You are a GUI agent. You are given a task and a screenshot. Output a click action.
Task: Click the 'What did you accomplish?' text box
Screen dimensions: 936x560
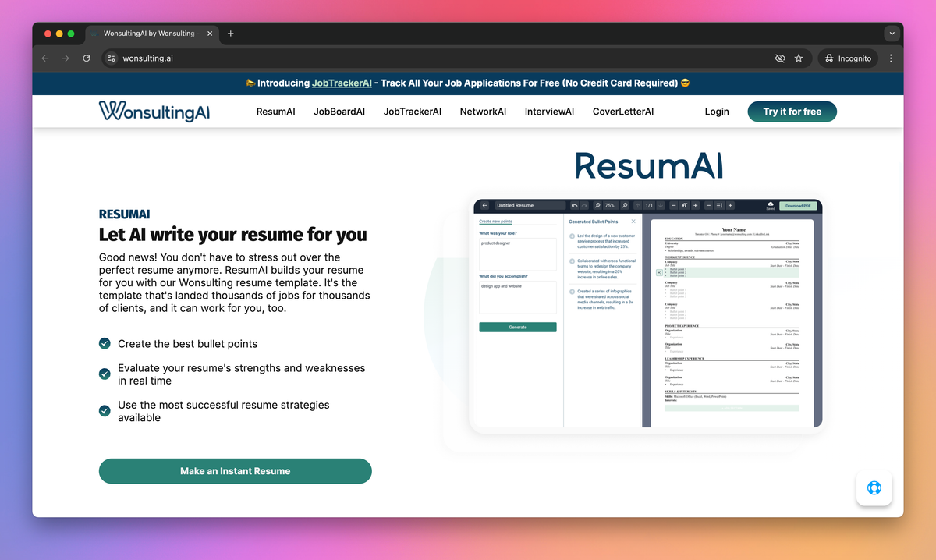click(x=518, y=297)
